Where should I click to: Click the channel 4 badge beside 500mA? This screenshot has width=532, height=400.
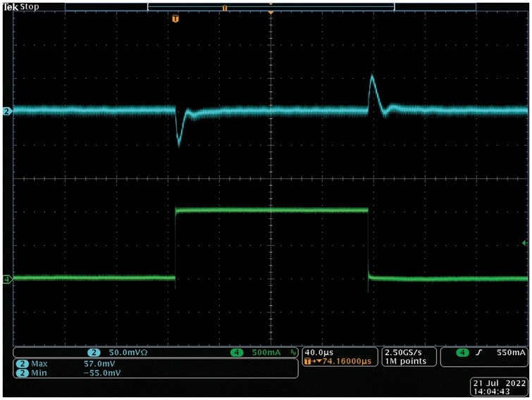tap(237, 353)
